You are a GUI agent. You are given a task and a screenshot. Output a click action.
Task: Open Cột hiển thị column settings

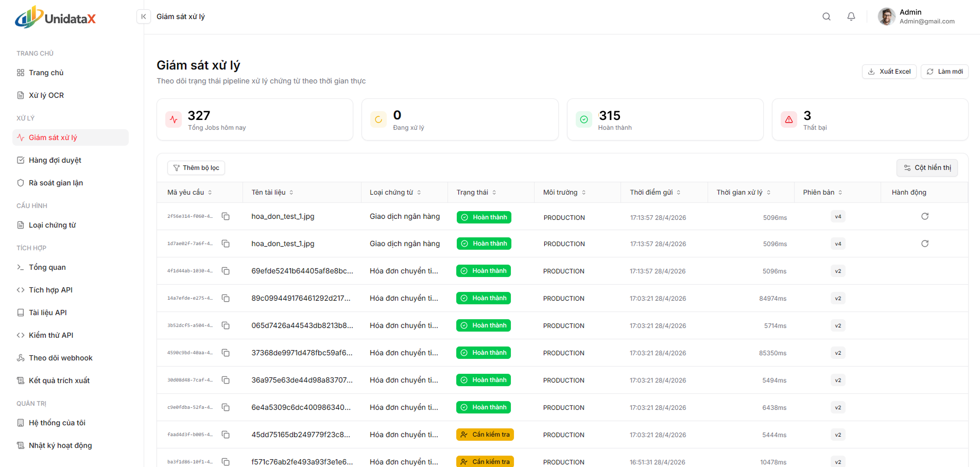(927, 168)
